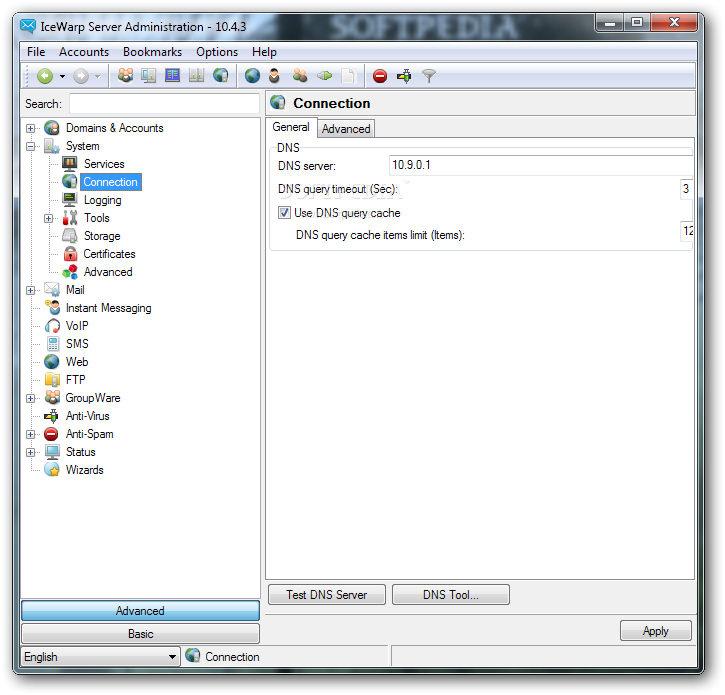Screen dimensions: 725x695
Task: Click the Anti-Virus tree icon
Action: coord(52,416)
